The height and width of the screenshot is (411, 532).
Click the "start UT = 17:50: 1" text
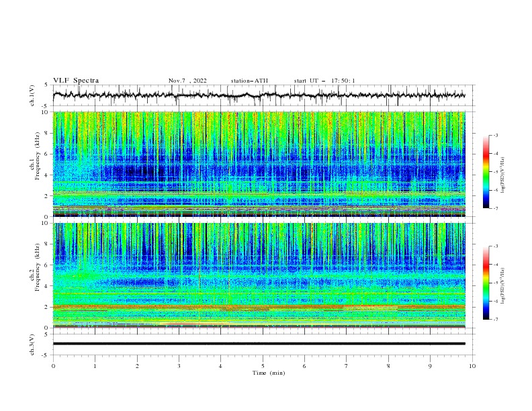(324, 81)
